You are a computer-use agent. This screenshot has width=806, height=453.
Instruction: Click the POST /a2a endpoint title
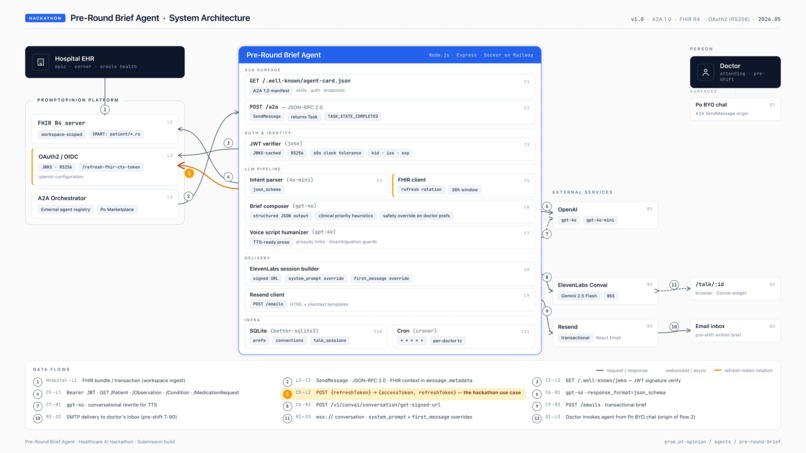[264, 107]
